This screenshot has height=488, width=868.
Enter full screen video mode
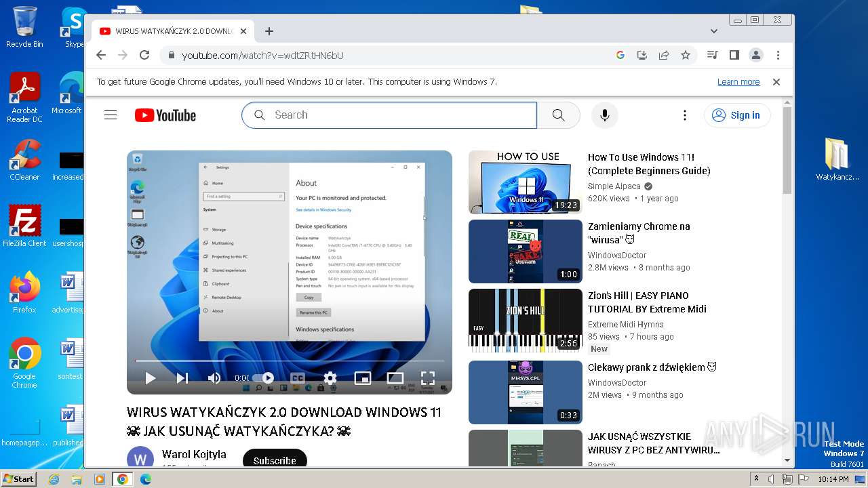[x=428, y=378]
